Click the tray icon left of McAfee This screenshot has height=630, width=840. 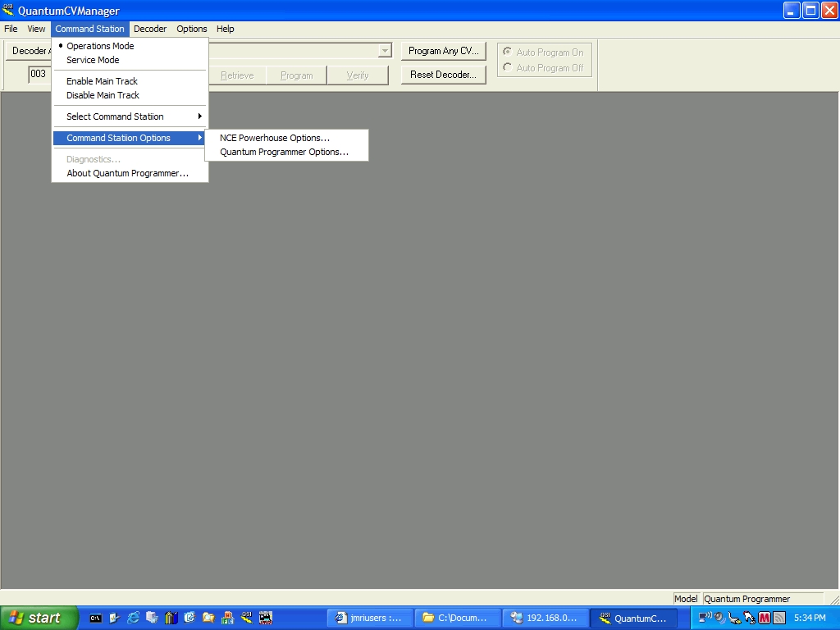750,619
